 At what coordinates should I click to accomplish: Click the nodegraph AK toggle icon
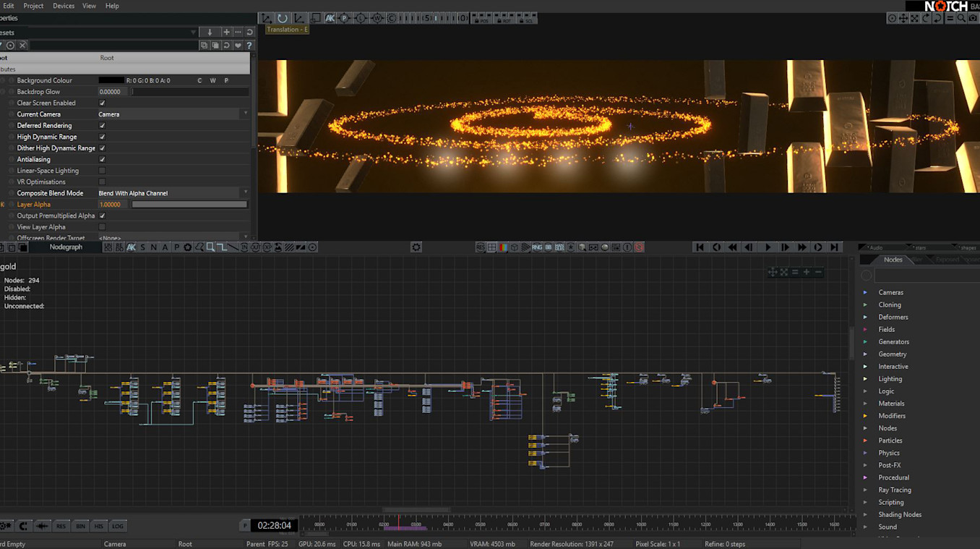[x=131, y=247]
